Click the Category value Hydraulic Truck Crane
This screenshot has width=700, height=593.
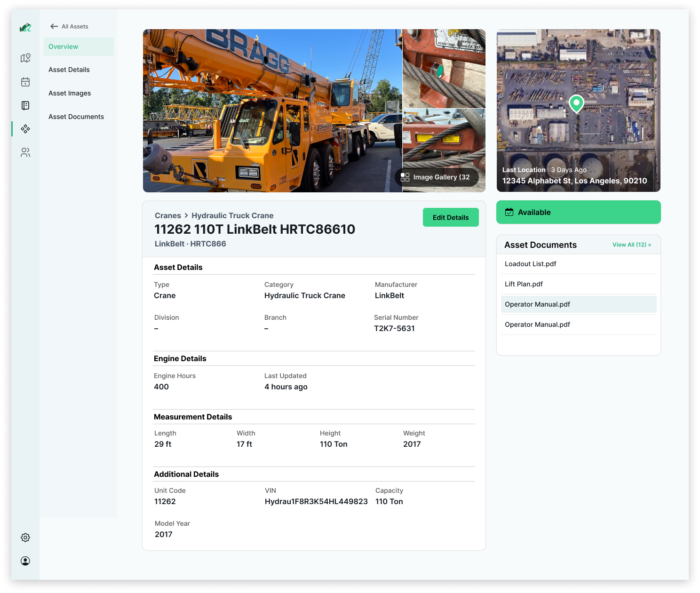pyautogui.click(x=305, y=295)
